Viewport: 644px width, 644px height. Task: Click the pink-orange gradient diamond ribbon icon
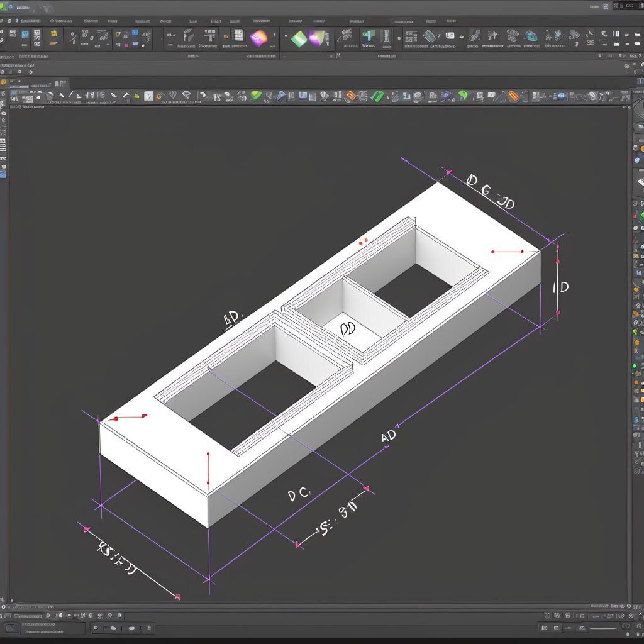[258, 38]
